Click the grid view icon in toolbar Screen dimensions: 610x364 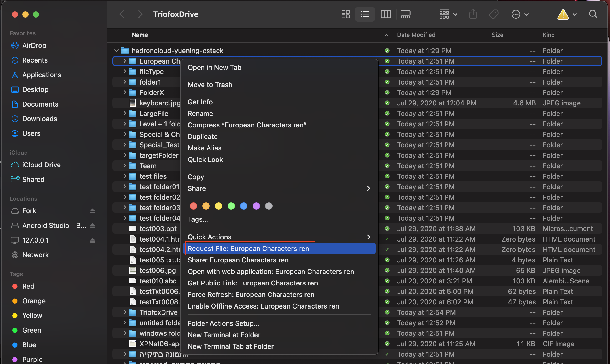[346, 13]
